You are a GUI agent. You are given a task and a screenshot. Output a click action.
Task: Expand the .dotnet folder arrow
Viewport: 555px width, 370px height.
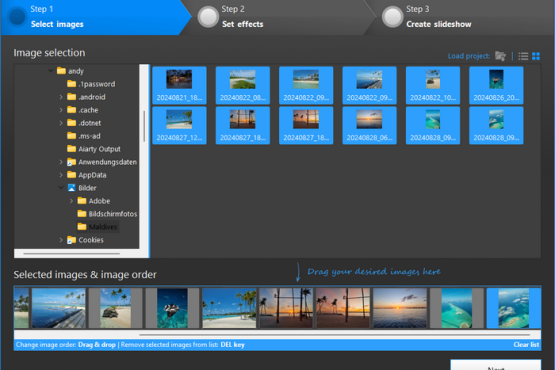point(61,123)
